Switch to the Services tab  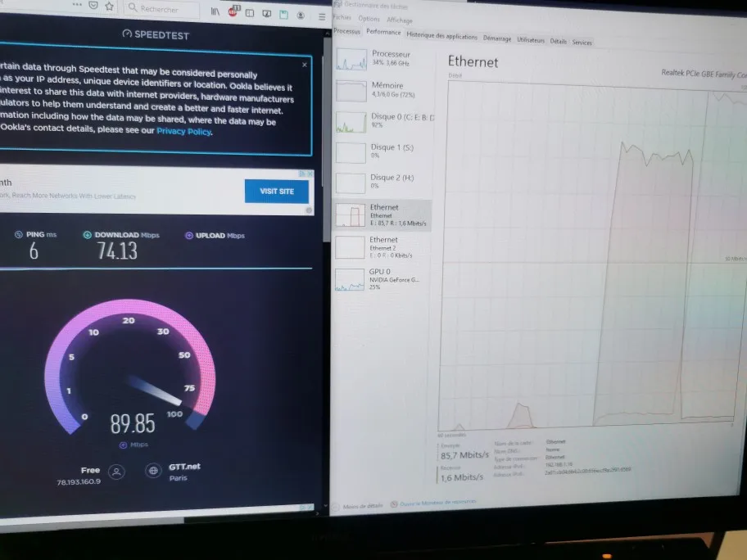pyautogui.click(x=582, y=43)
